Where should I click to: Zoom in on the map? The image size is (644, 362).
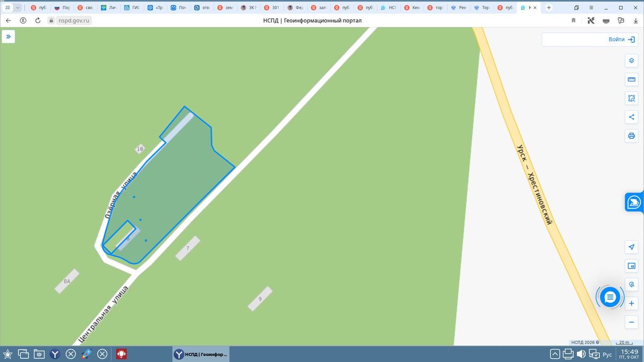point(632,304)
